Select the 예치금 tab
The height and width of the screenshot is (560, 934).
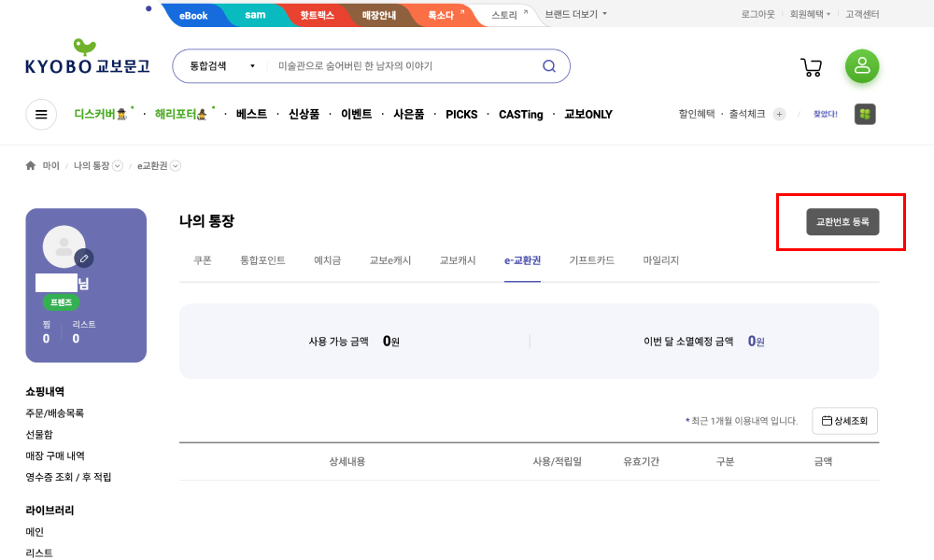tap(328, 260)
